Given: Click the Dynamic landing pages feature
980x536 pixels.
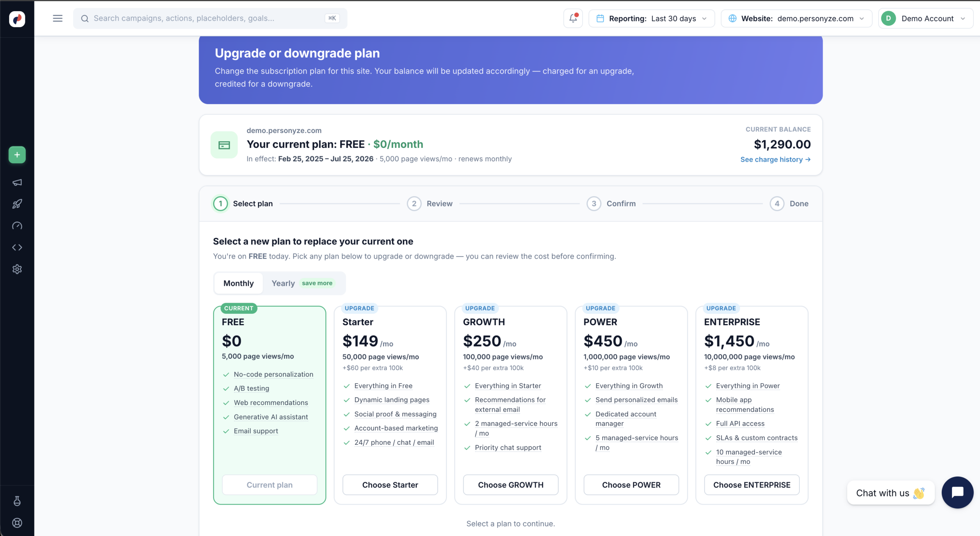Looking at the screenshot, I should pos(392,400).
